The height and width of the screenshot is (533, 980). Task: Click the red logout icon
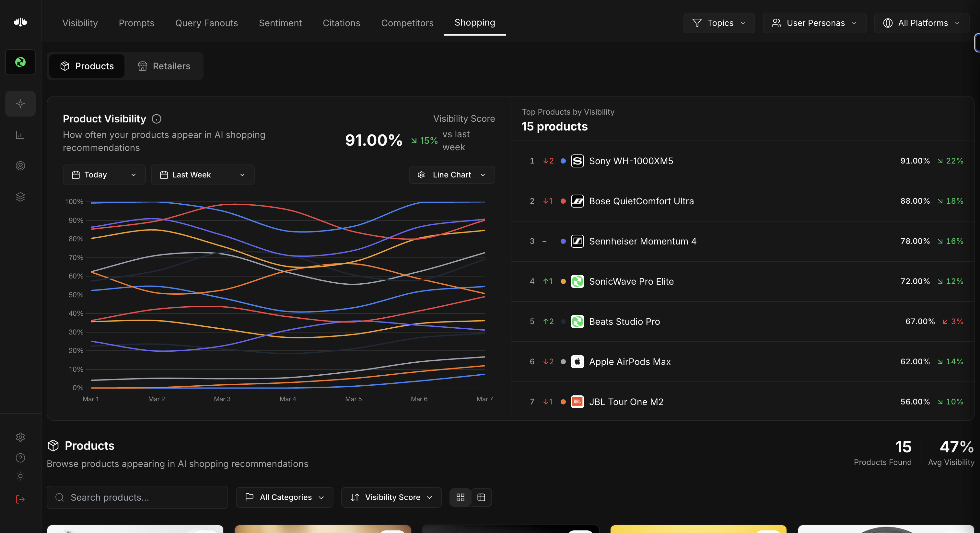click(x=20, y=499)
